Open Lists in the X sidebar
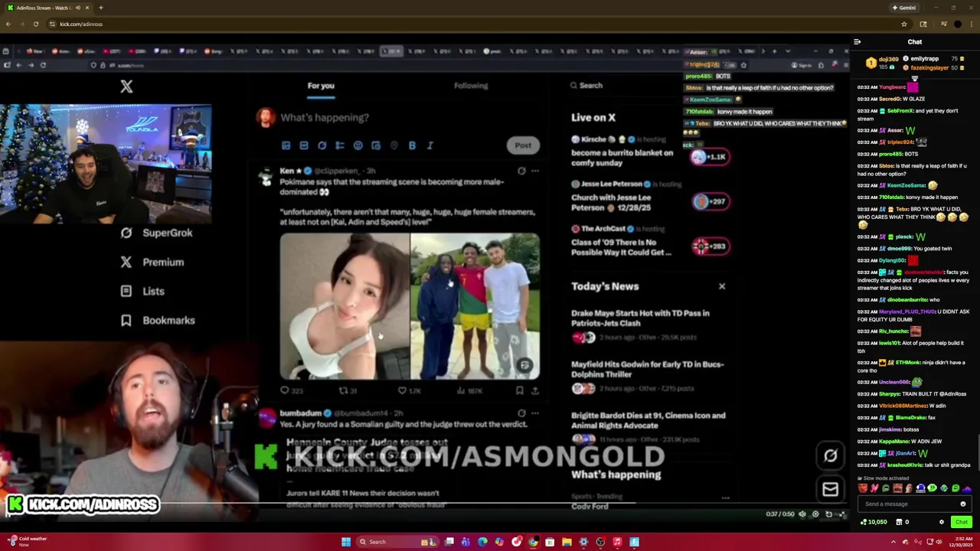The image size is (980, 551). [142, 291]
